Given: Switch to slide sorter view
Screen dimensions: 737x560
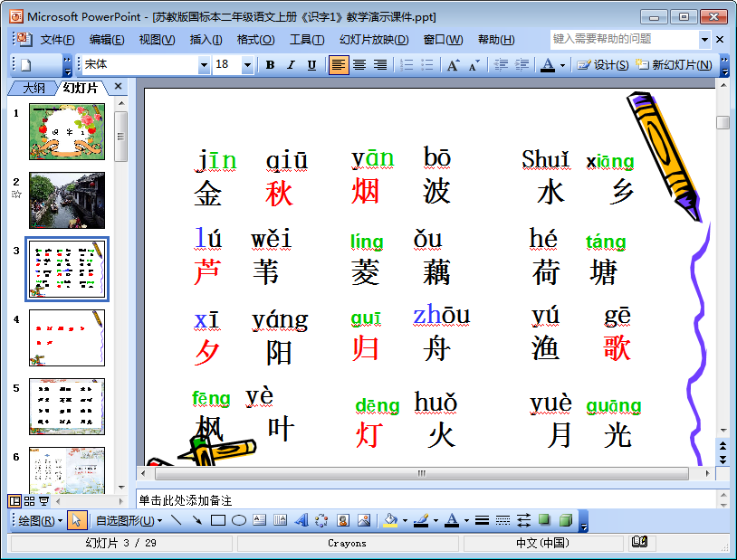Looking at the screenshot, I should coord(29,500).
